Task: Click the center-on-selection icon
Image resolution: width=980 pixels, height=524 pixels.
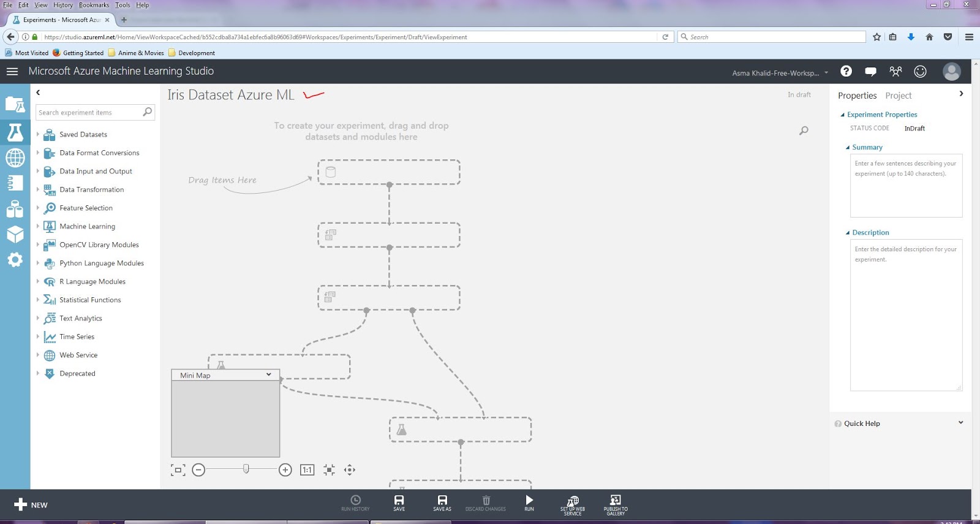Action: (329, 470)
